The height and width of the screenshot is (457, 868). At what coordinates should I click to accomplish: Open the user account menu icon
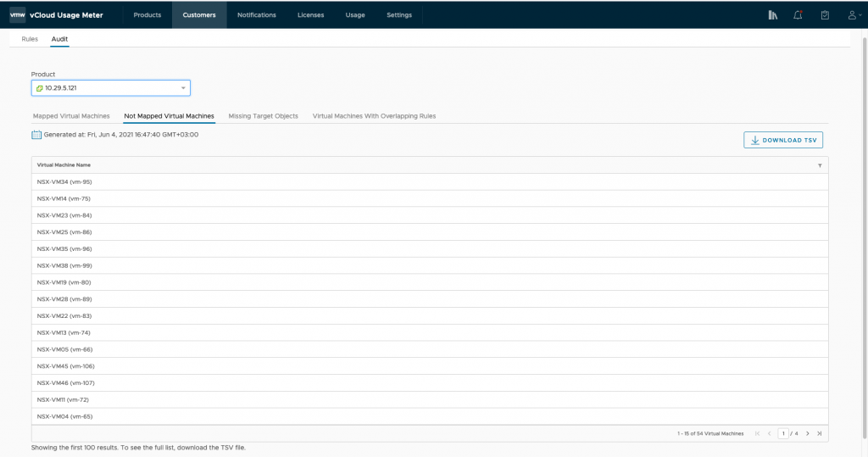[x=854, y=15]
